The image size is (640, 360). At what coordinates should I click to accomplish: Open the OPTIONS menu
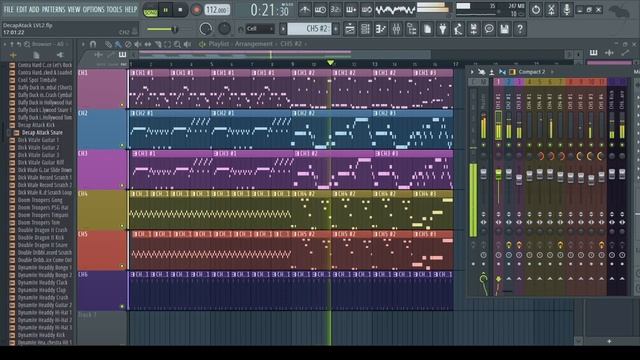pos(93,9)
